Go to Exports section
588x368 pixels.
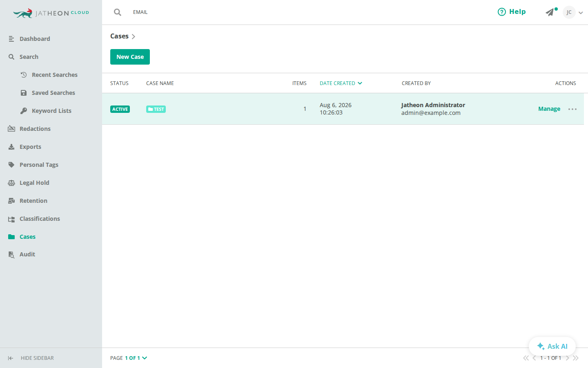tap(30, 147)
